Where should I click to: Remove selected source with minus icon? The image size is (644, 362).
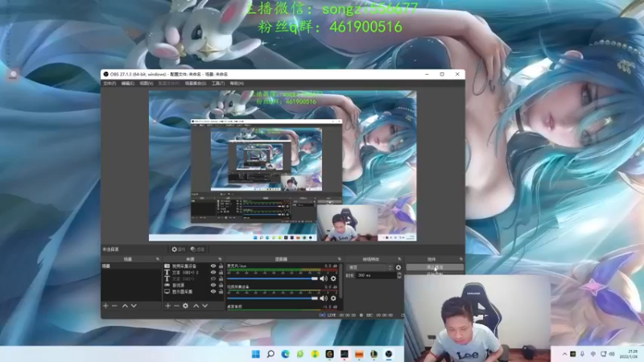176,306
